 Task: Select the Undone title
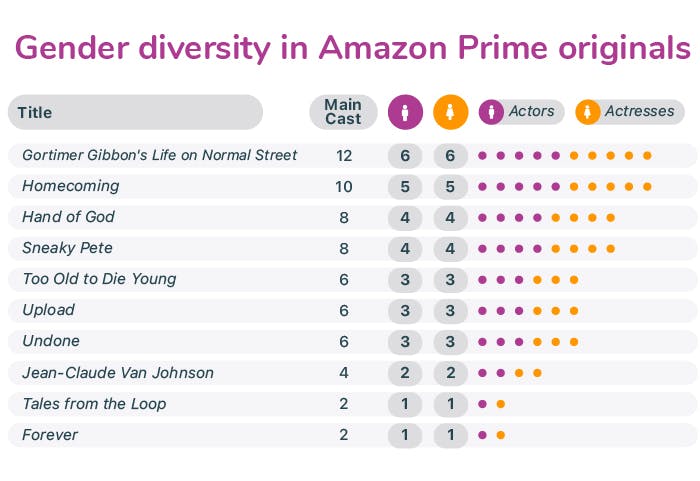coord(51,341)
